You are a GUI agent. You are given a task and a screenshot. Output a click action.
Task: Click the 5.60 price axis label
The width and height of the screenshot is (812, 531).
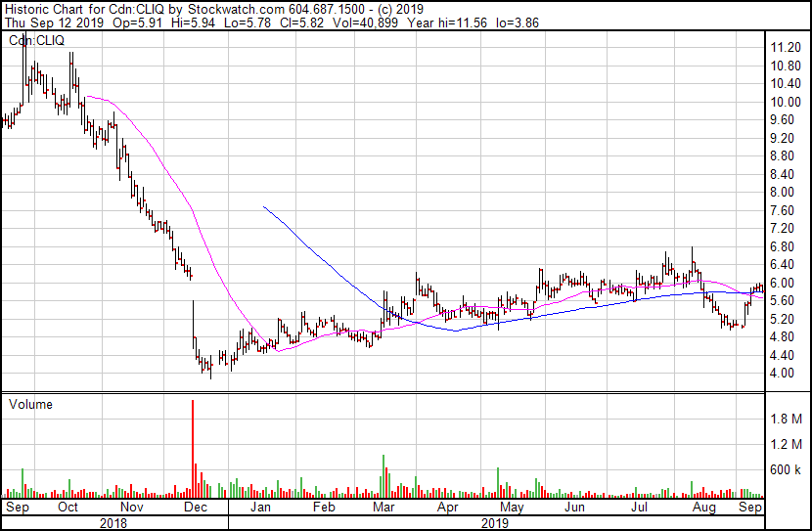(782, 300)
